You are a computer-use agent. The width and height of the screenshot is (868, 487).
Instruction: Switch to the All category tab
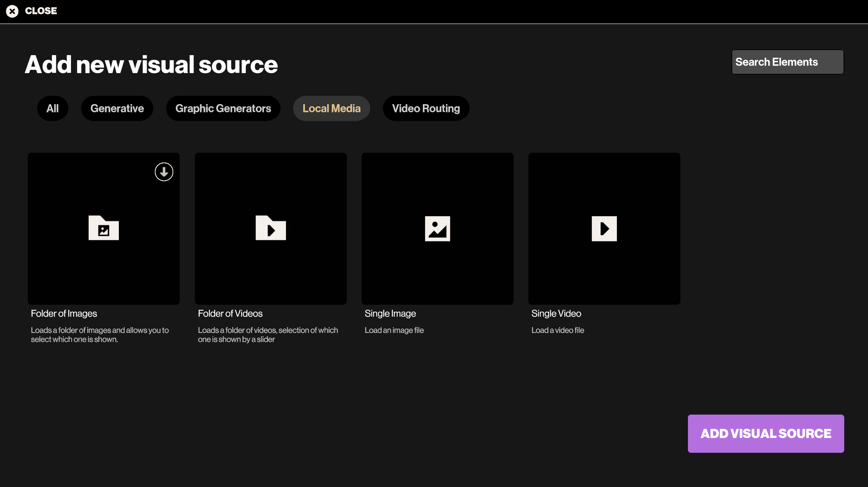click(53, 108)
